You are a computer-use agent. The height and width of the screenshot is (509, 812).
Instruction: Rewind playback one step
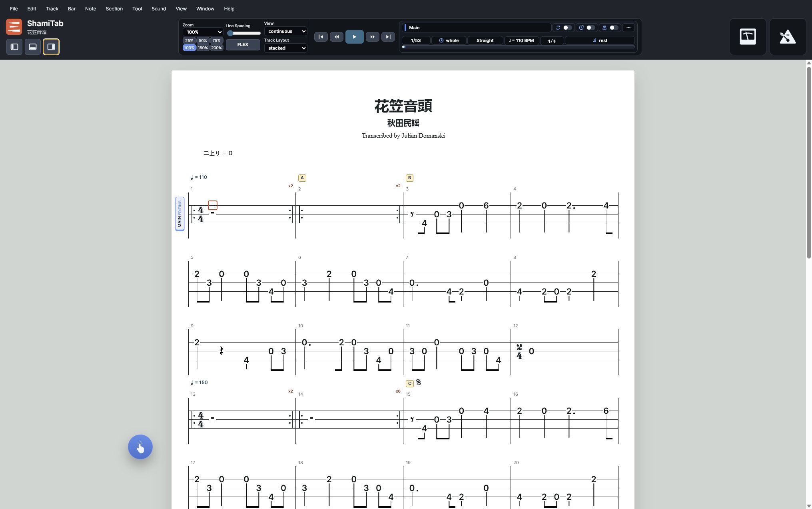pos(337,37)
